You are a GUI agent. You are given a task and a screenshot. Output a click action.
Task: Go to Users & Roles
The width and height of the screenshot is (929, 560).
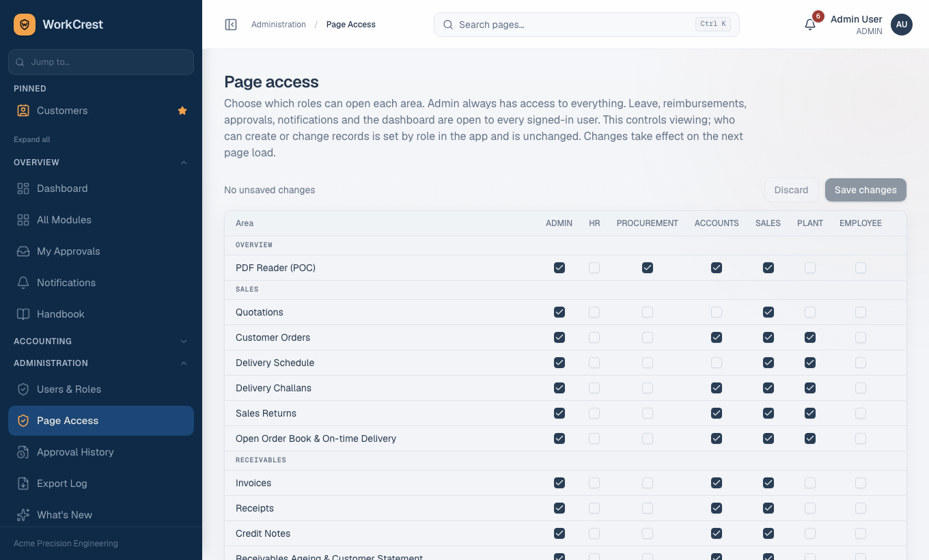pyautogui.click(x=101, y=389)
